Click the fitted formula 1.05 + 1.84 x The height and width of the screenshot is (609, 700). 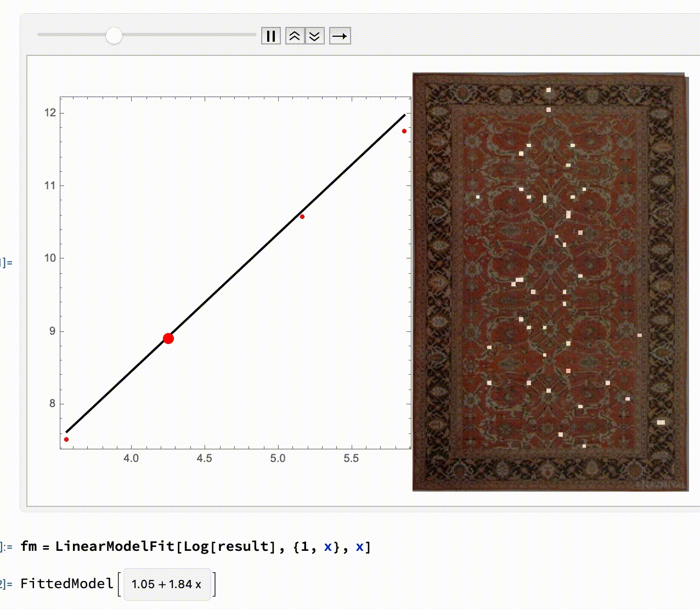point(167,584)
